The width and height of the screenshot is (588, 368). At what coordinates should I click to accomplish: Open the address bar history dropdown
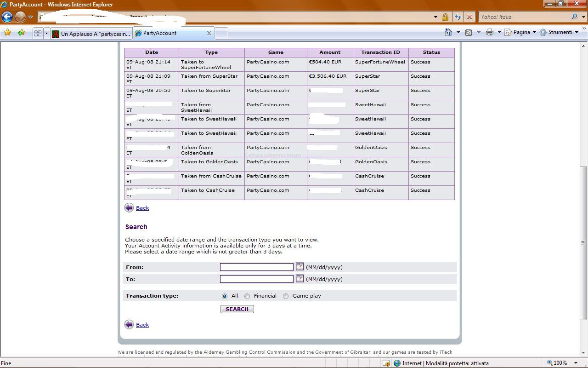coord(435,17)
